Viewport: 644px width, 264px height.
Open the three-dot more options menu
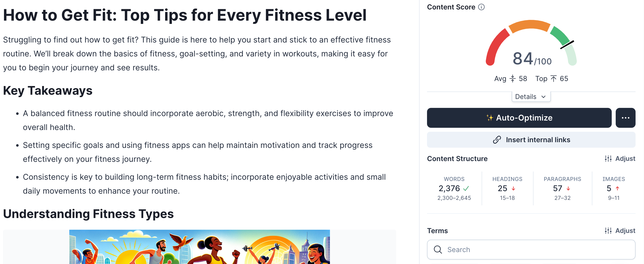click(625, 118)
